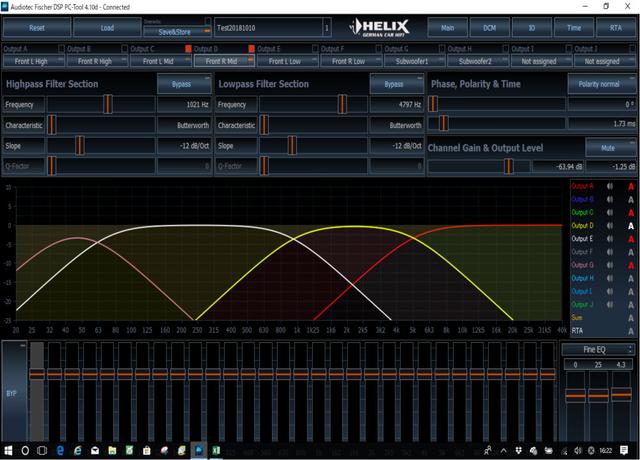Tick the Output I checkbox
Screen dimensions: 640x460
pos(569,49)
